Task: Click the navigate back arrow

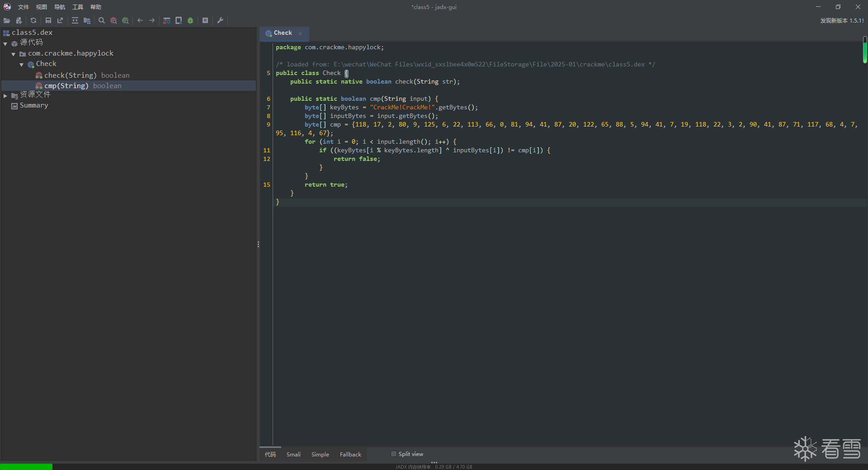Action: click(x=140, y=20)
